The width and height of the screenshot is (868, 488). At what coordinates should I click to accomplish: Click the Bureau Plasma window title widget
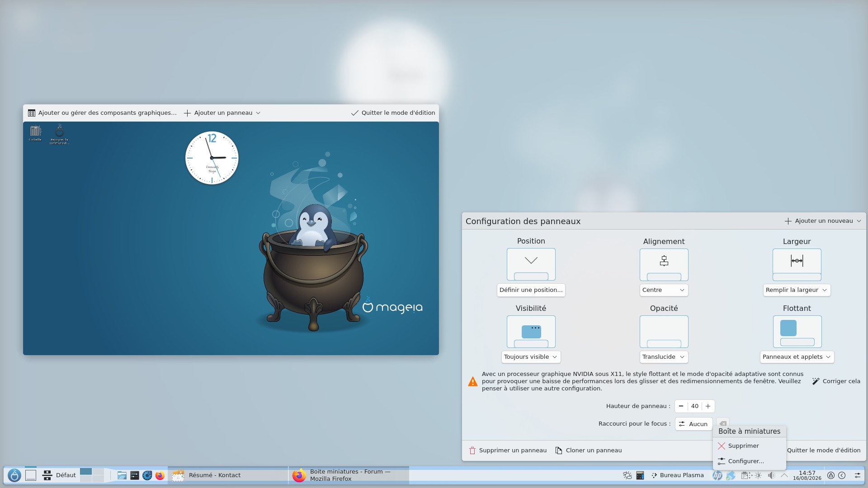point(677,475)
